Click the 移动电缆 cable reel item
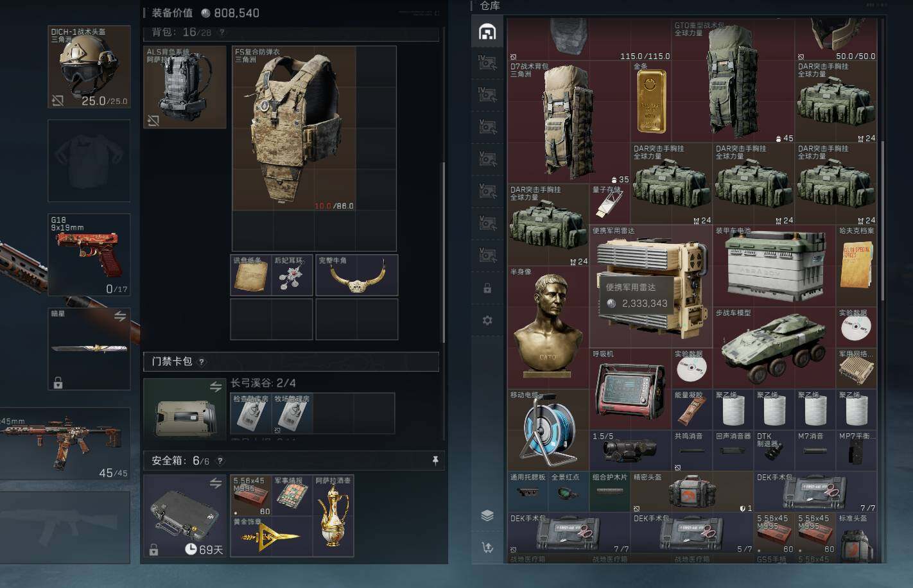 tap(548, 430)
